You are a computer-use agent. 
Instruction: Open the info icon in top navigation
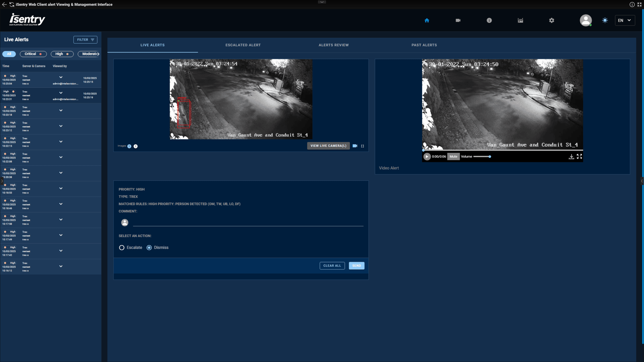[x=489, y=20]
